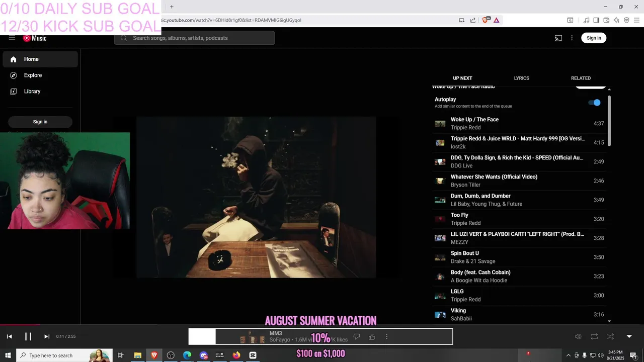Click the tab search toolbar icon

pyautogui.click(x=570, y=20)
